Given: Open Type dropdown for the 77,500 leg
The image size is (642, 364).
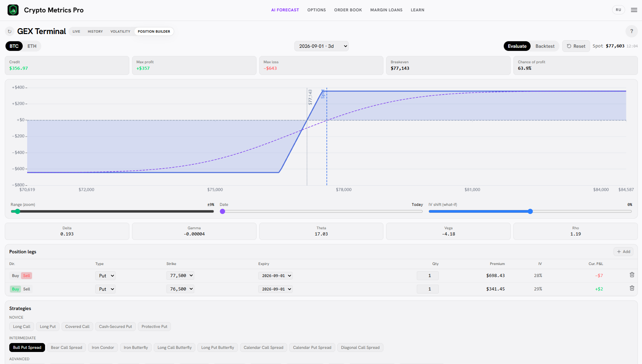Looking at the screenshot, I should tap(105, 276).
